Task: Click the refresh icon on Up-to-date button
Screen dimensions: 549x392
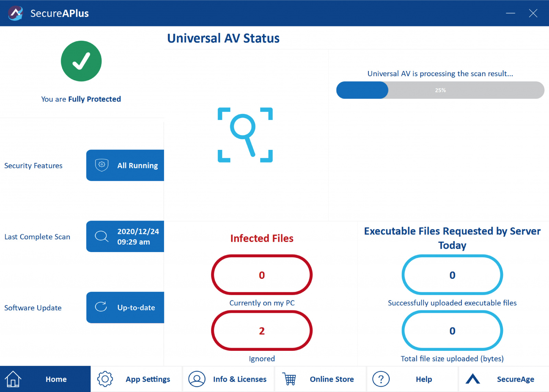Action: (x=101, y=307)
